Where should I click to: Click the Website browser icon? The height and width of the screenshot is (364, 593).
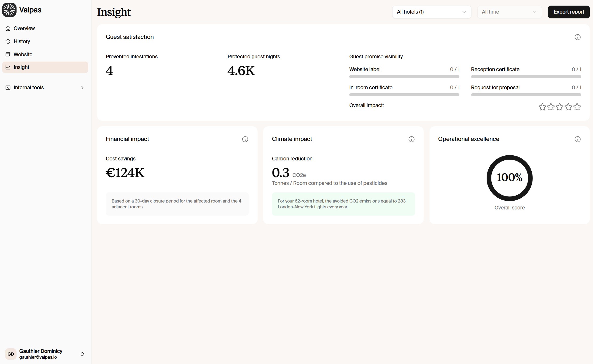(8, 55)
